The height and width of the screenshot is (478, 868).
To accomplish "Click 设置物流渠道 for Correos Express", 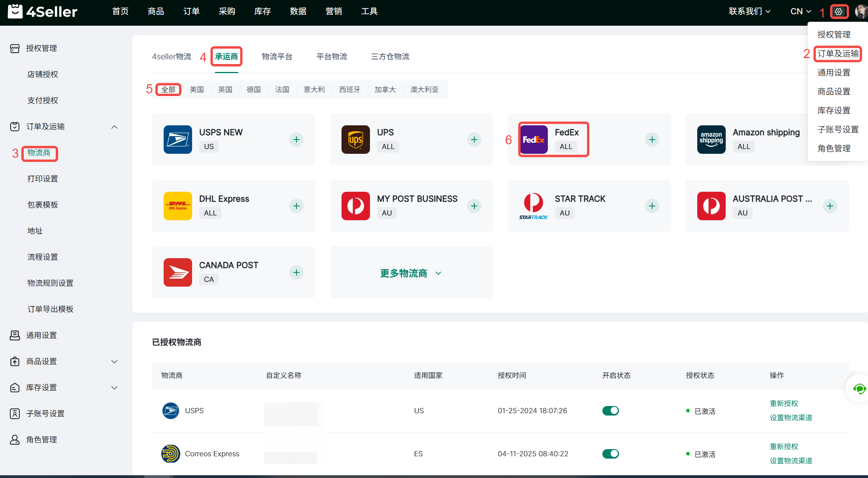I will coord(791,461).
